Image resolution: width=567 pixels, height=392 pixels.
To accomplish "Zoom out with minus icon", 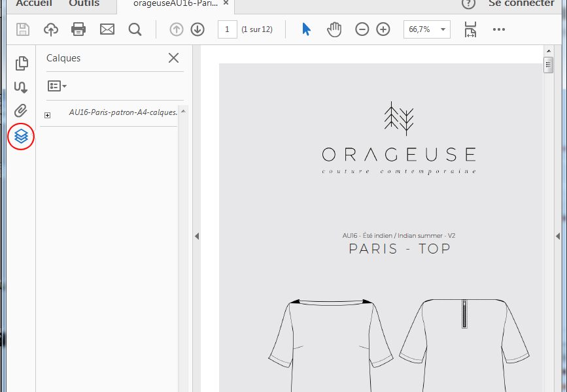I will coord(362,29).
